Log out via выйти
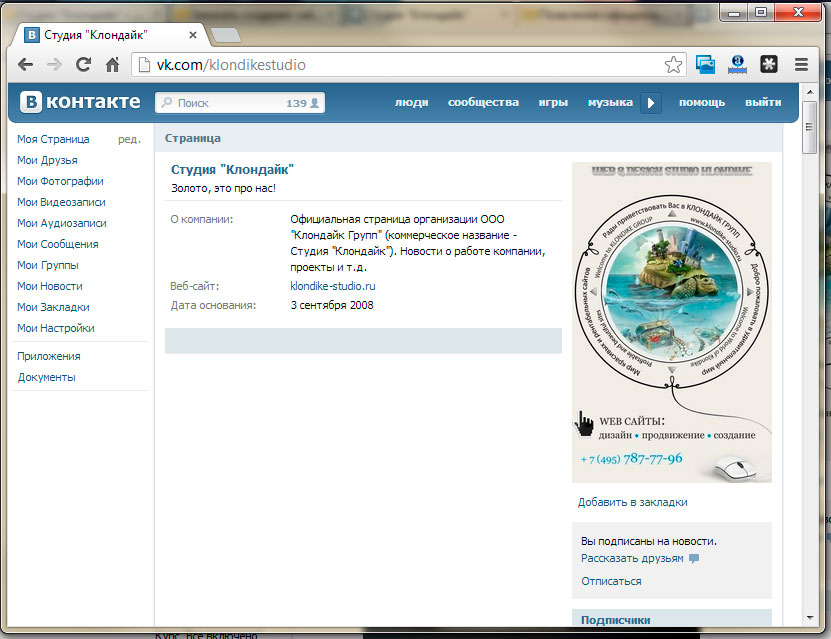The image size is (831, 639). [763, 102]
